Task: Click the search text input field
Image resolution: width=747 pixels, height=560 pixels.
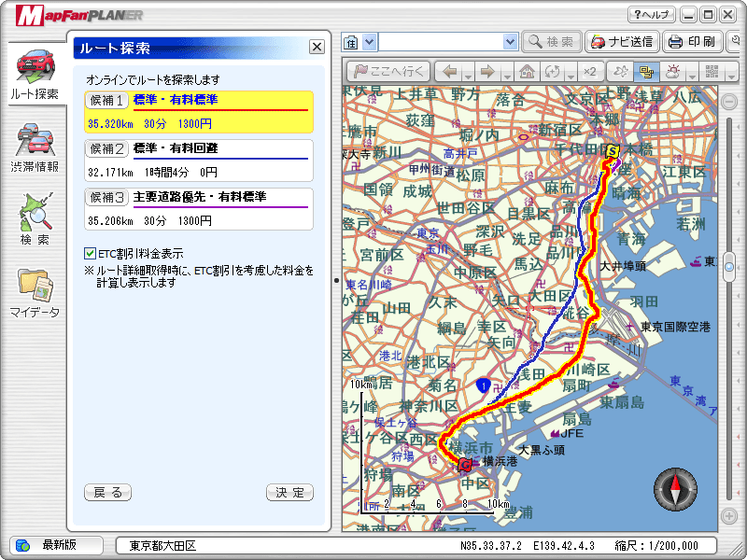Action: click(441, 42)
